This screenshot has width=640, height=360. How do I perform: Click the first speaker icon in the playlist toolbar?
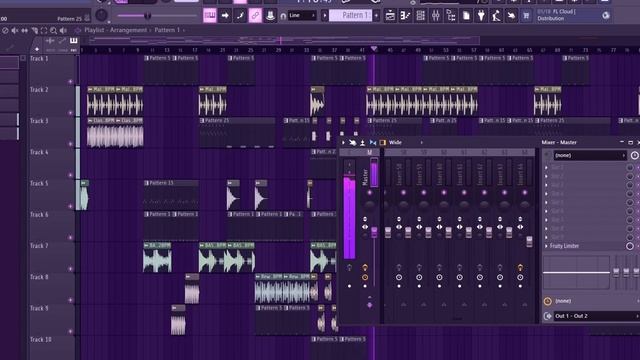15,31
